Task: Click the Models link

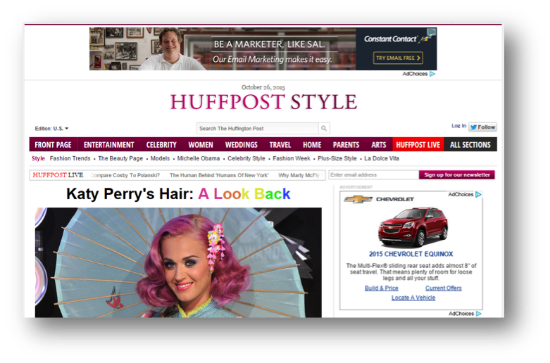Action: pos(160,159)
